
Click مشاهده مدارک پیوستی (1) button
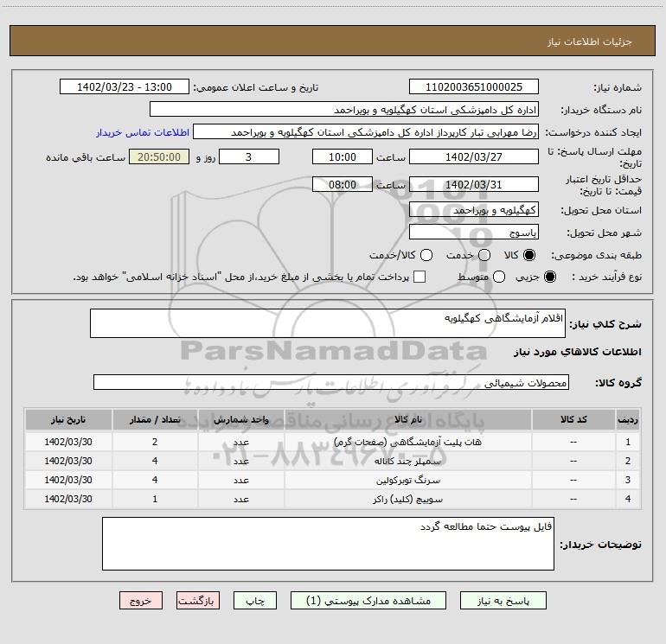pyautogui.click(x=368, y=601)
